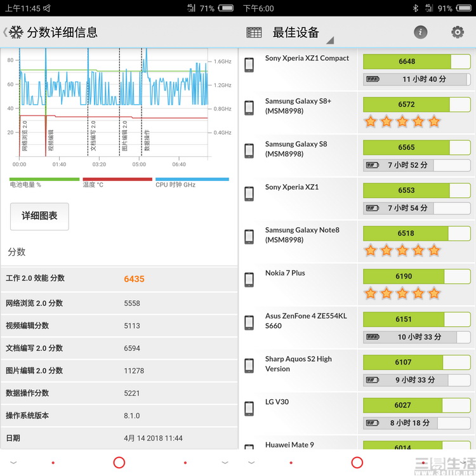Tap the Sharp Aquos S2 phone icon
This screenshot has height=476, width=476.
pyautogui.click(x=249, y=366)
